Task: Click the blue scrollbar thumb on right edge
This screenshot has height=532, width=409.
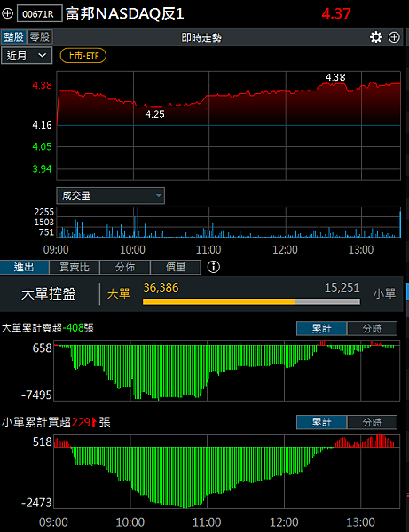Action: 407,292
